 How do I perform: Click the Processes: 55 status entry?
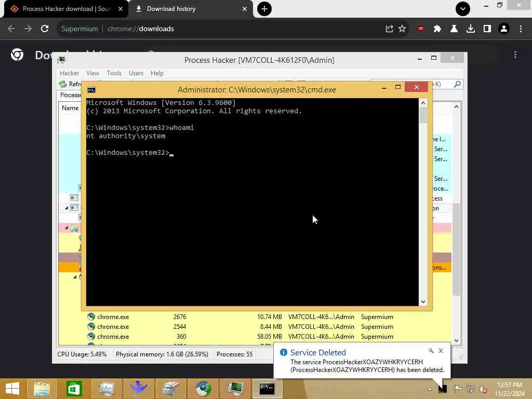234,354
